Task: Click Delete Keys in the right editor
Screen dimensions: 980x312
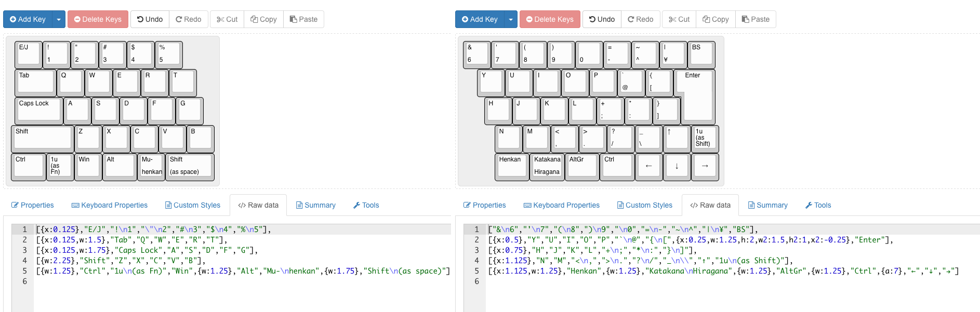Action: coord(550,19)
